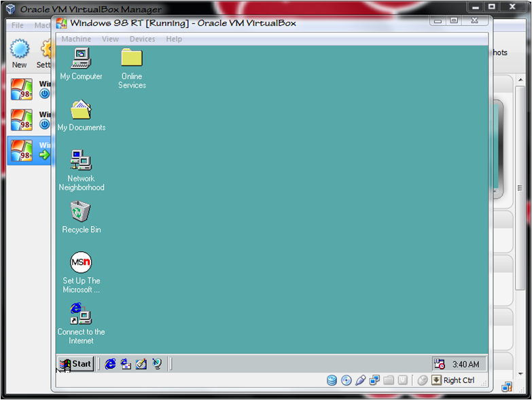Click the mouse integration status icon
This screenshot has height=400, width=532.
[423, 380]
